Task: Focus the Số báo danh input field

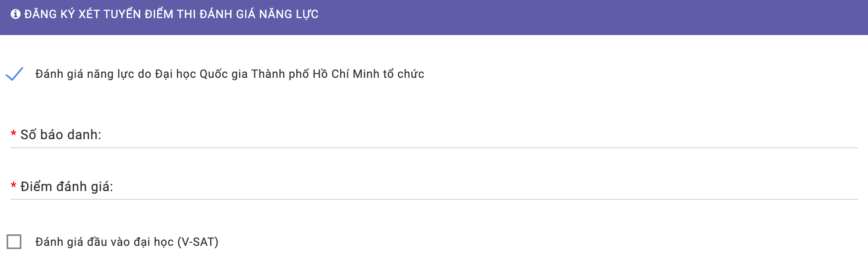Action: coord(453,135)
